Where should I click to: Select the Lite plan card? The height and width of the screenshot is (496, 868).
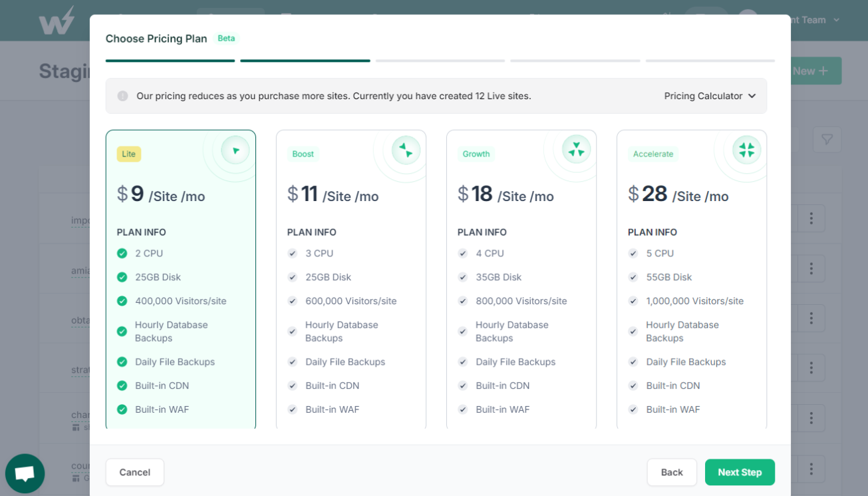181,280
